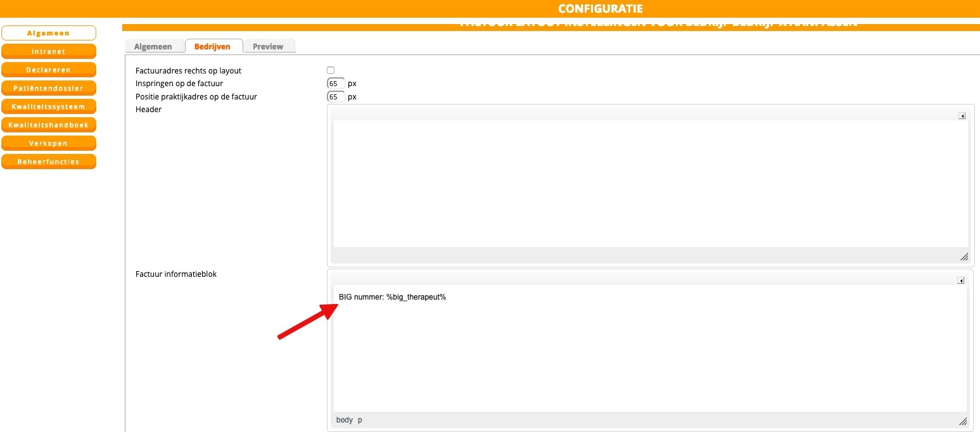Viewport: 980px width, 432px height.
Task: Open the Beheerfuncties section
Action: 48,162
